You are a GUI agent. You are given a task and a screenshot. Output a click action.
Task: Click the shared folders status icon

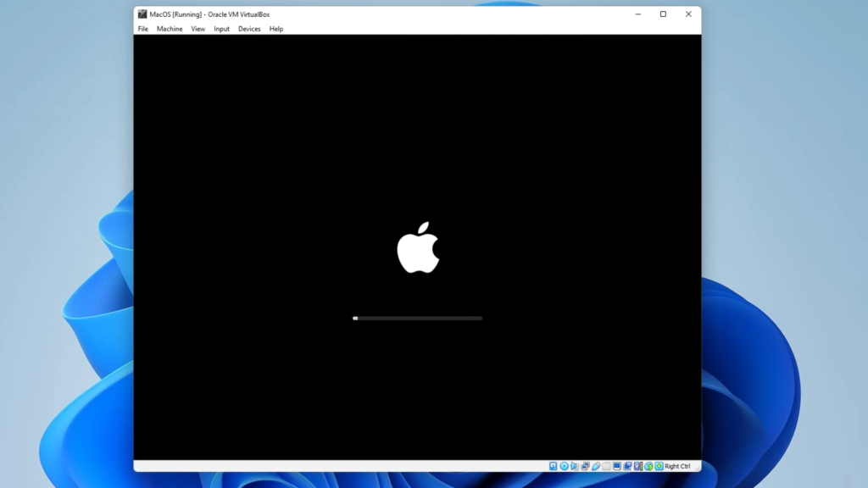(x=607, y=467)
